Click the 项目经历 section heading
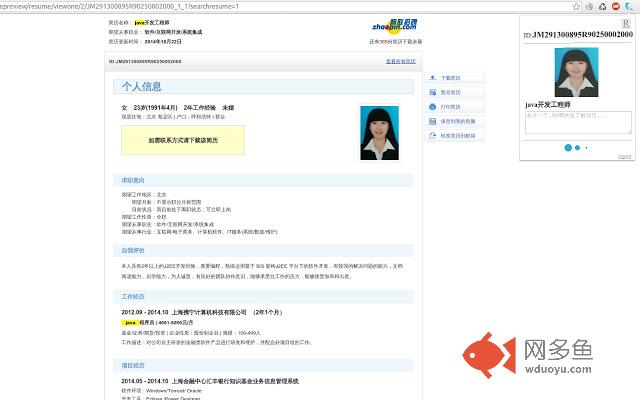The width and height of the screenshot is (640, 400). coord(133,365)
